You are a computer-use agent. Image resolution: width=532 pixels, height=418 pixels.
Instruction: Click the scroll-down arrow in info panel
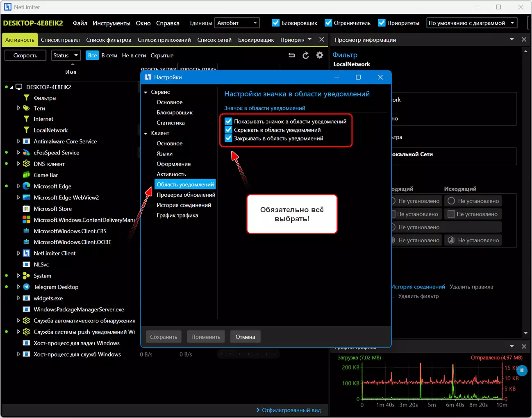click(x=526, y=333)
